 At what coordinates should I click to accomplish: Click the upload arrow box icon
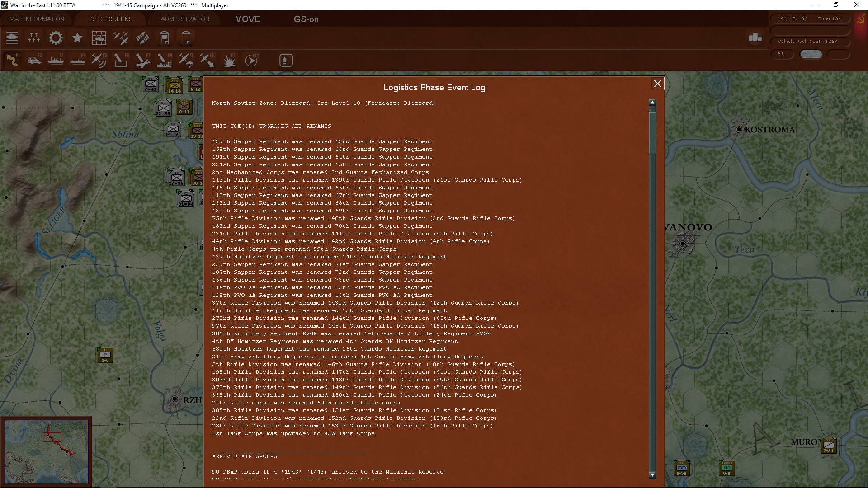tap(286, 60)
